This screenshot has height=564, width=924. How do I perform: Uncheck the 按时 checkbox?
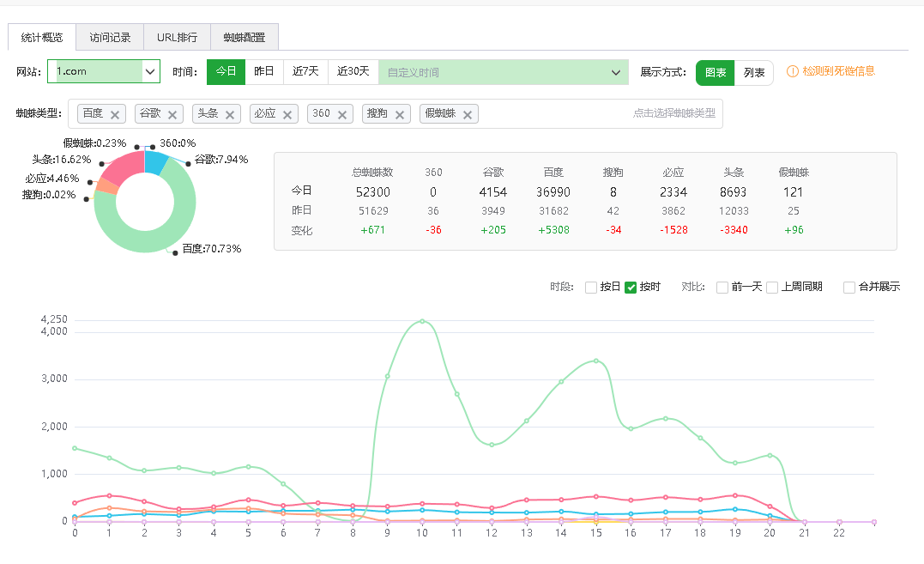tap(631, 287)
